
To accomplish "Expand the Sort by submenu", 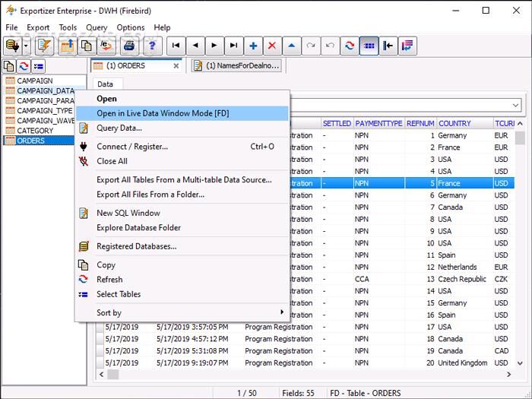I will coord(182,313).
